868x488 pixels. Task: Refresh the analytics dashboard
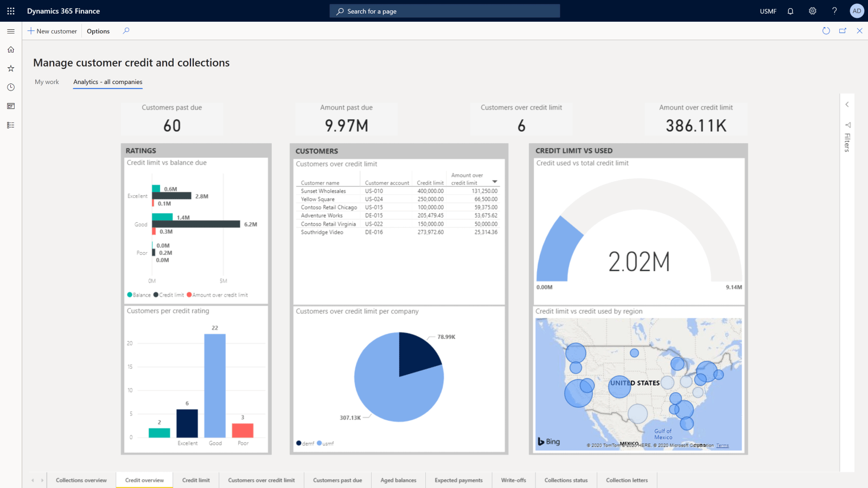(x=825, y=31)
